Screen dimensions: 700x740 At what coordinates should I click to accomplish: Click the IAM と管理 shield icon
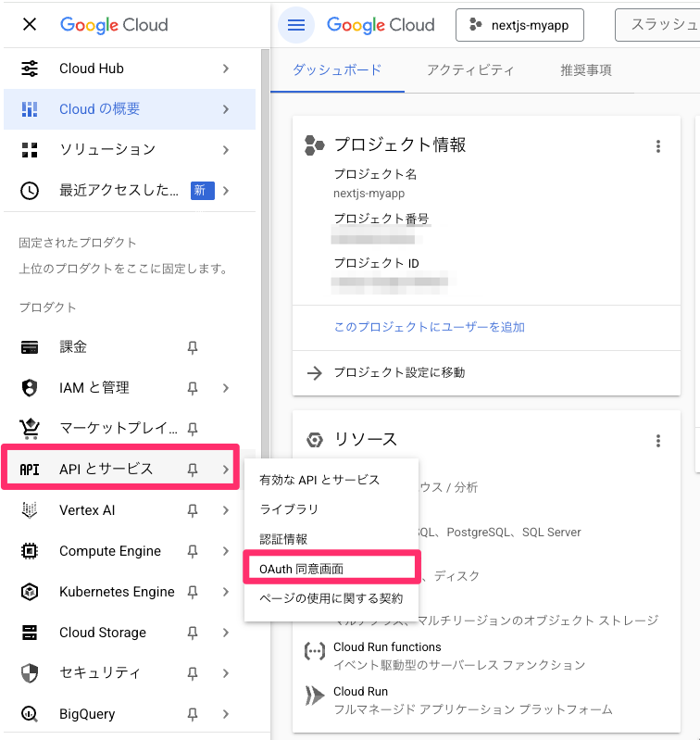(x=30, y=388)
